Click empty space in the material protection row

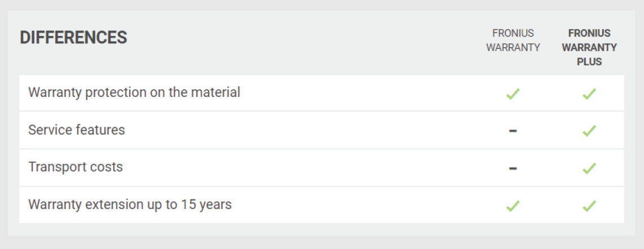pos(367,94)
